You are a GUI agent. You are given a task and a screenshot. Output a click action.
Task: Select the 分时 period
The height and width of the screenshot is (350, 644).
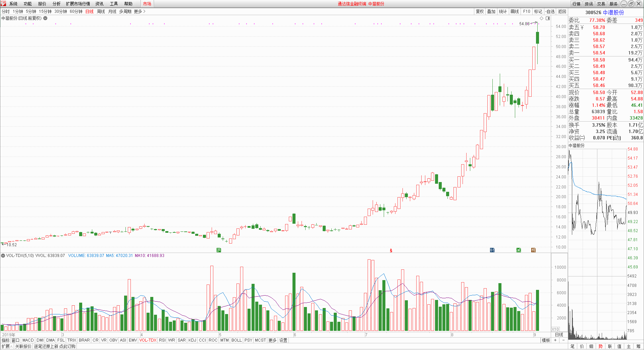(x=6, y=11)
